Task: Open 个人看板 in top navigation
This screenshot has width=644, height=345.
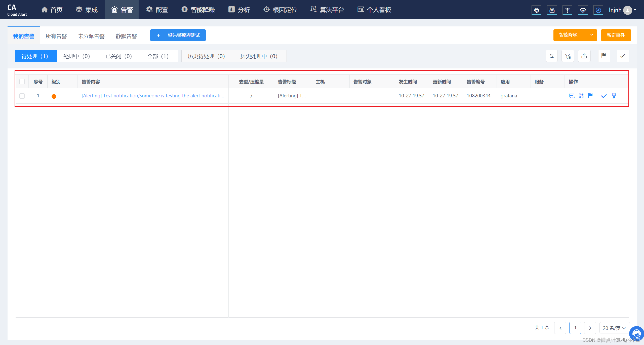Action: 374,10
